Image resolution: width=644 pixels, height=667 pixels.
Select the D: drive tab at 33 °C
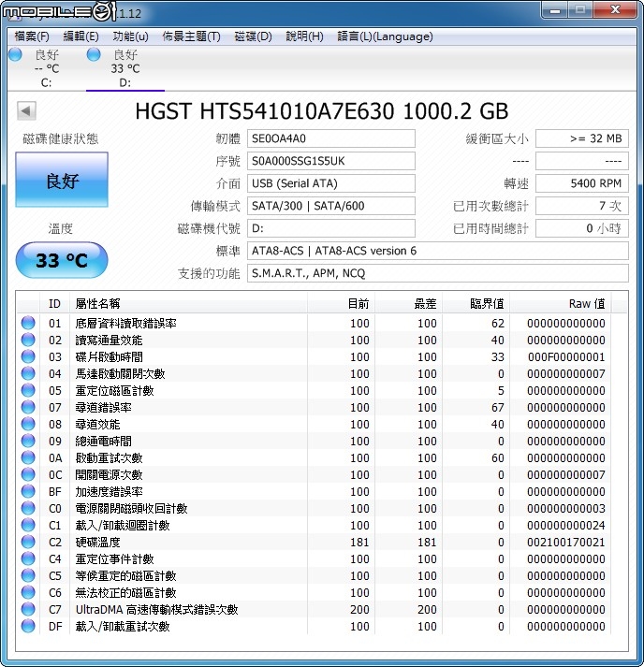coord(125,68)
